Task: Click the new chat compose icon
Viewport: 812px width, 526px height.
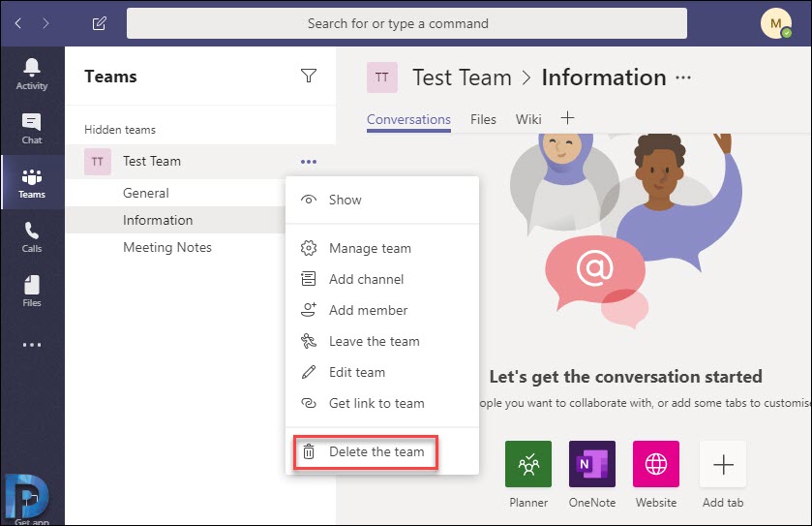Action: click(100, 23)
